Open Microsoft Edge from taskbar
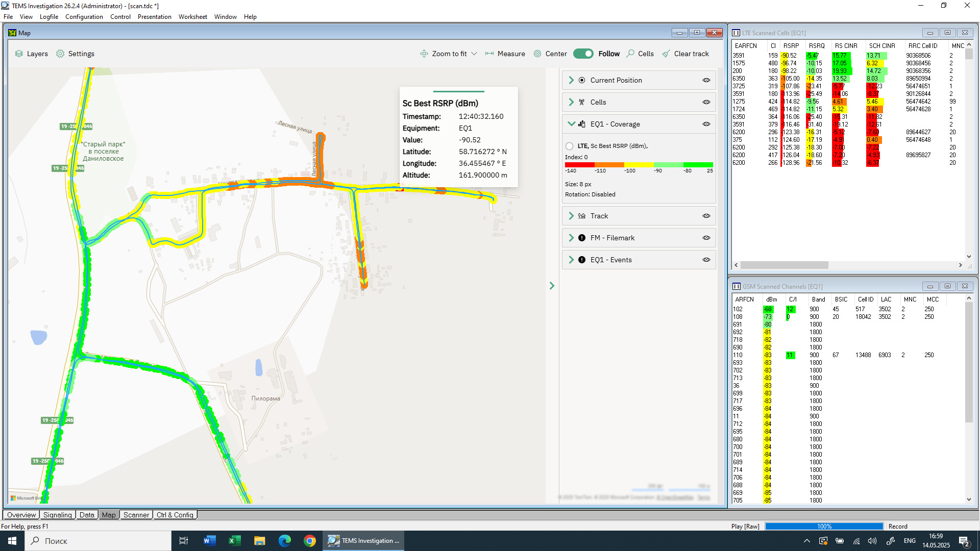 click(x=284, y=541)
